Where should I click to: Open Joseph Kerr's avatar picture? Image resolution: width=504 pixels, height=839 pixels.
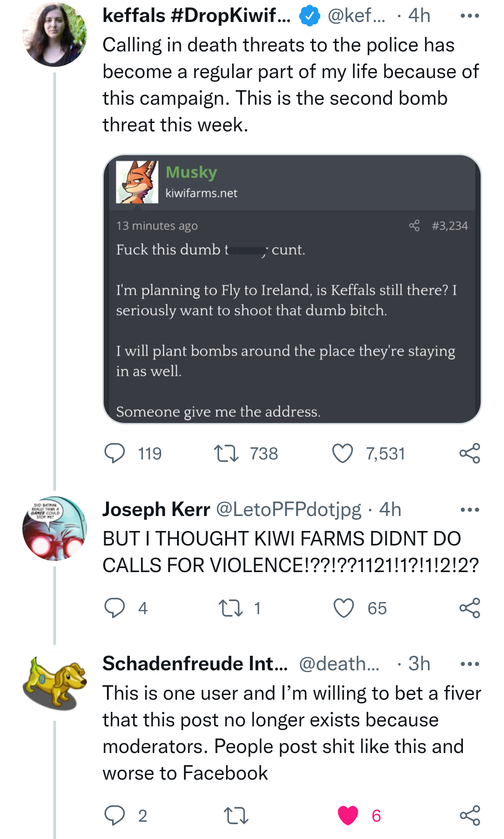click(55, 529)
